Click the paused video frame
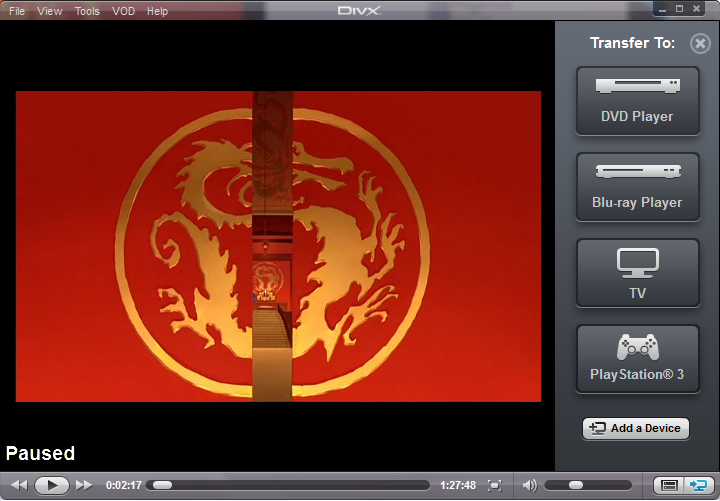 coord(278,246)
